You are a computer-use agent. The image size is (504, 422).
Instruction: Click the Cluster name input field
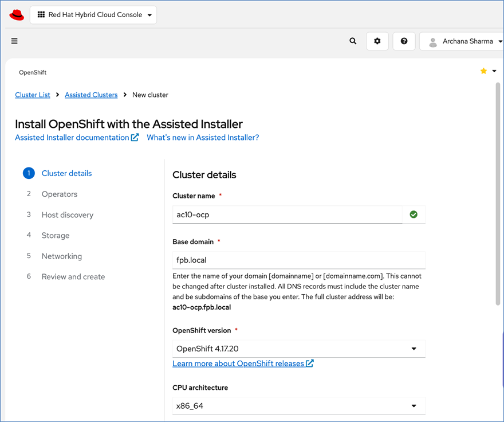tap(288, 214)
